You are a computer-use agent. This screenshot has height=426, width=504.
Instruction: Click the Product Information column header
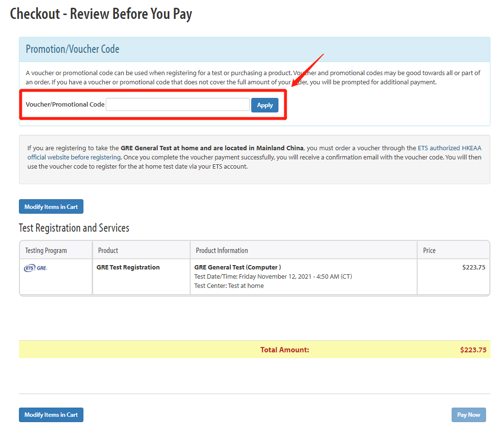tap(222, 251)
